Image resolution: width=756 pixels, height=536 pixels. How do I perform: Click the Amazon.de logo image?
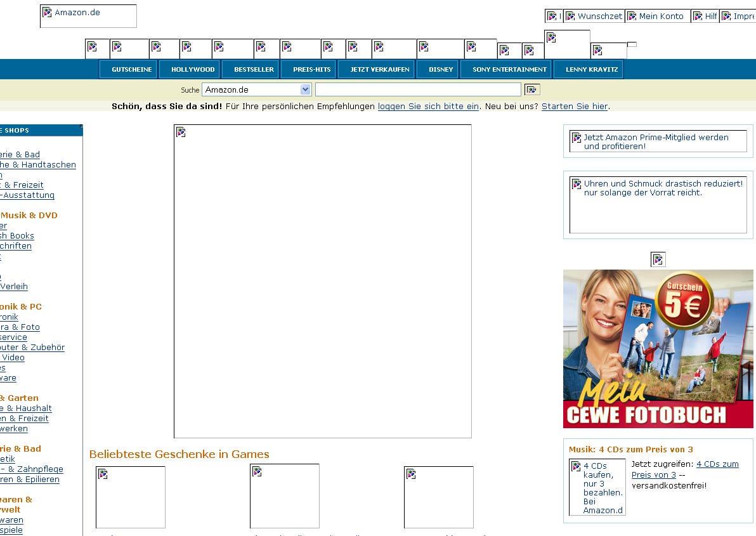88,16
